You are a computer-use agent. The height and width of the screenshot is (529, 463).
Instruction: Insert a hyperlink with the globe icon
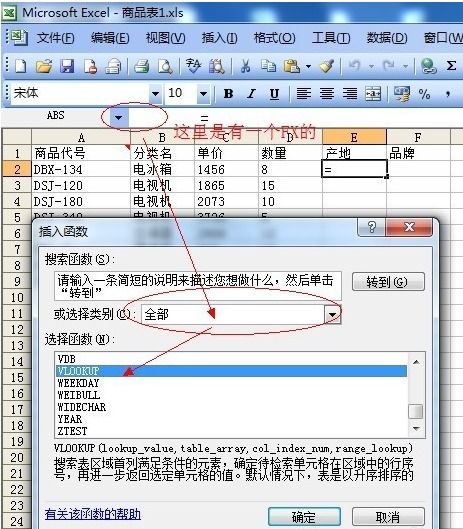[429, 66]
